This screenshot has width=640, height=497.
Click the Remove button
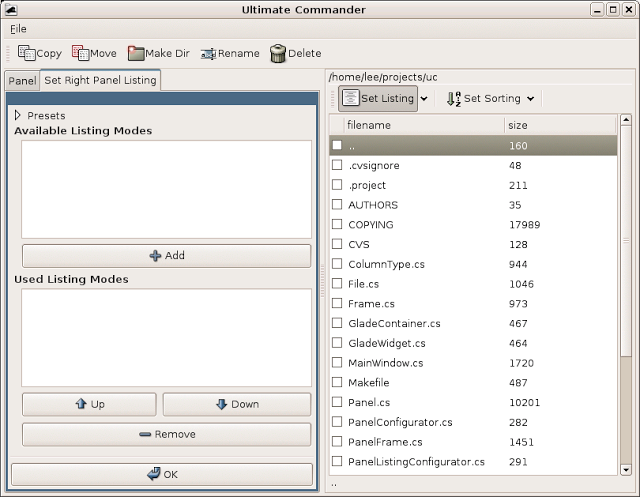point(167,434)
